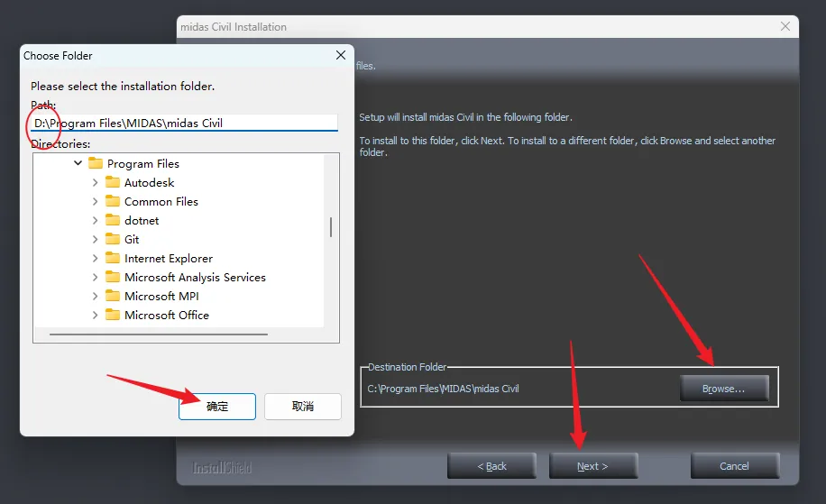
Task: Select the Autodesk folder icon
Action: point(113,182)
